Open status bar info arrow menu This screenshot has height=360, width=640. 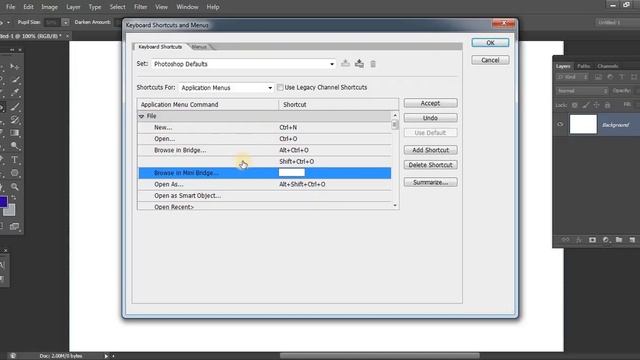[106, 356]
